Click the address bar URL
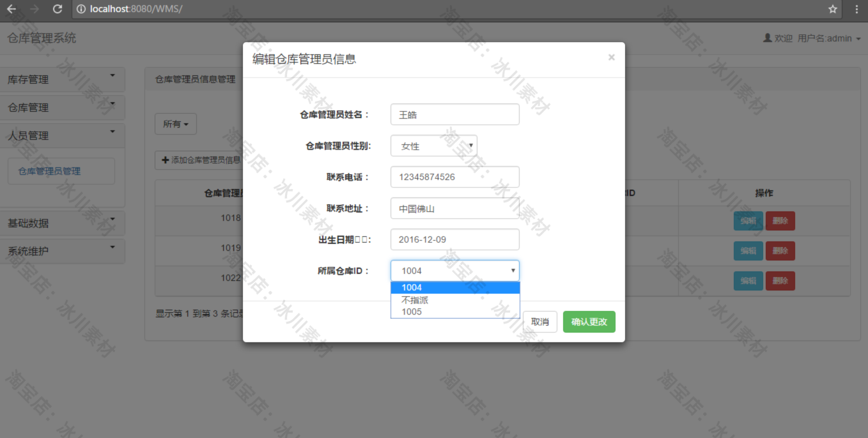This screenshot has height=438, width=868. 137,9
